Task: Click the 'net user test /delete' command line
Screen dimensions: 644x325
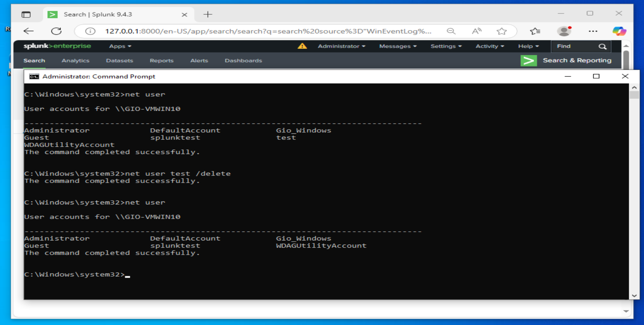Action: pos(127,174)
